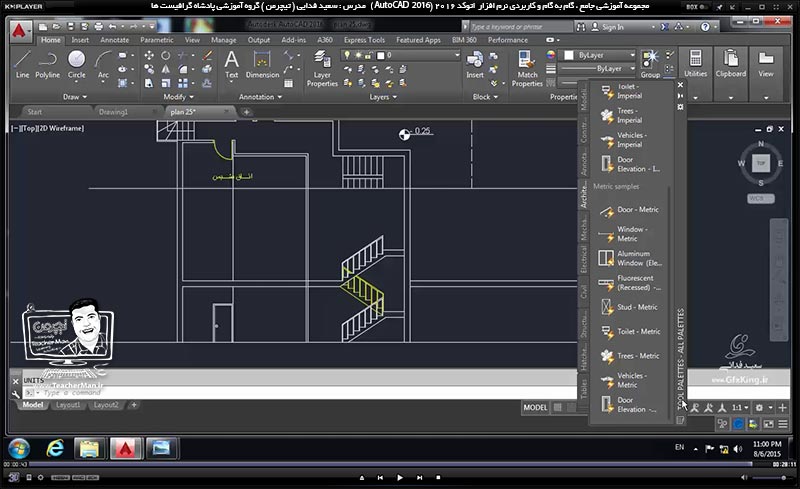Image resolution: width=800 pixels, height=489 pixels.
Task: Choose Fluorescent (Recessed) palette tool
Action: pos(629,283)
